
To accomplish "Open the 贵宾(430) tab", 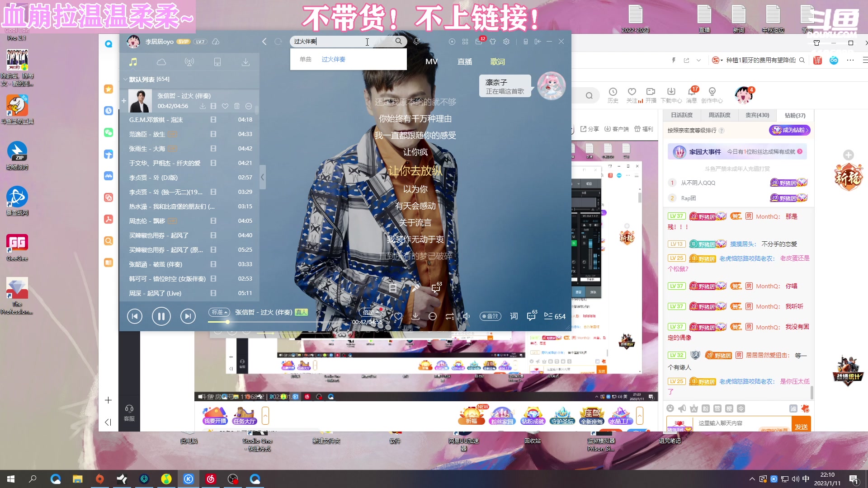I will [x=757, y=115].
